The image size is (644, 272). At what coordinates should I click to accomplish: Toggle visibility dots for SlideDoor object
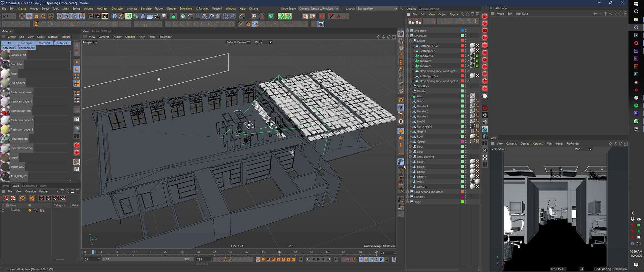(466, 86)
